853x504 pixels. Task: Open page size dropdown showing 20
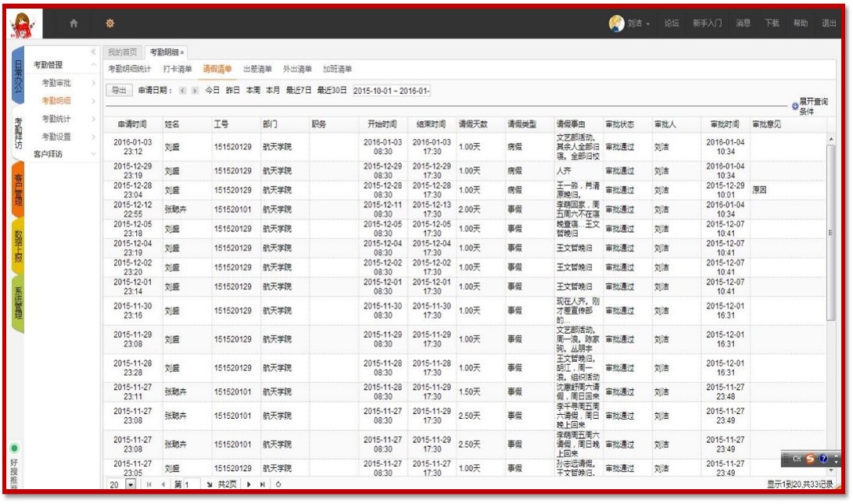click(x=131, y=484)
